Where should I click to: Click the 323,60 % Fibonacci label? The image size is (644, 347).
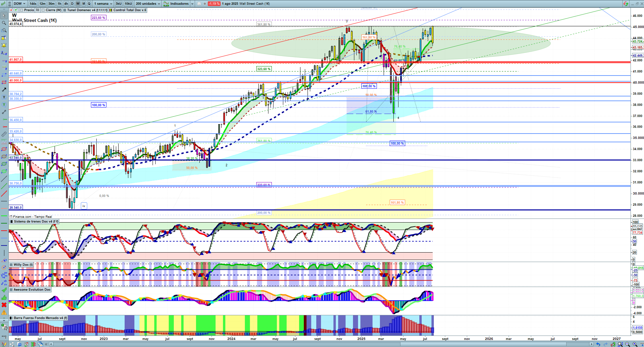coord(264,69)
